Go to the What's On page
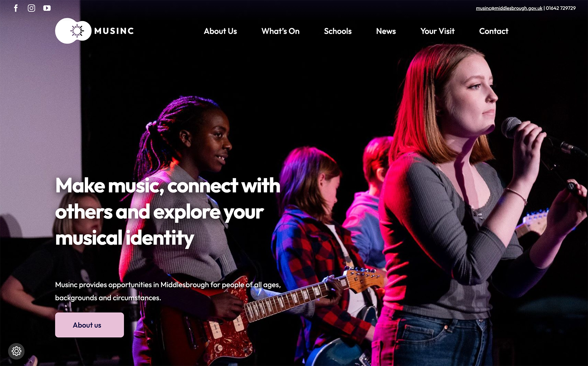The image size is (588, 366). pyautogui.click(x=281, y=31)
